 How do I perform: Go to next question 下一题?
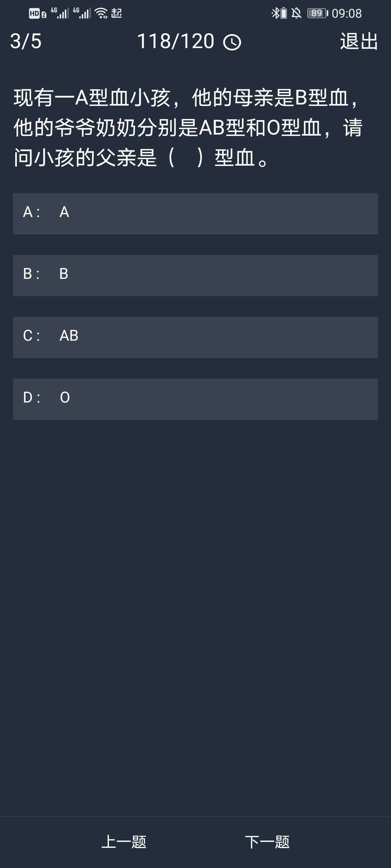click(267, 842)
